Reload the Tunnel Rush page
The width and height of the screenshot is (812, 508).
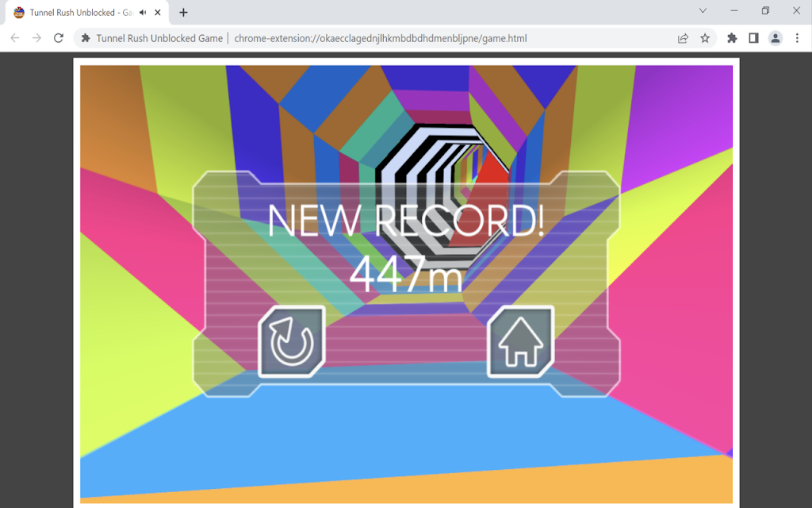tap(59, 38)
